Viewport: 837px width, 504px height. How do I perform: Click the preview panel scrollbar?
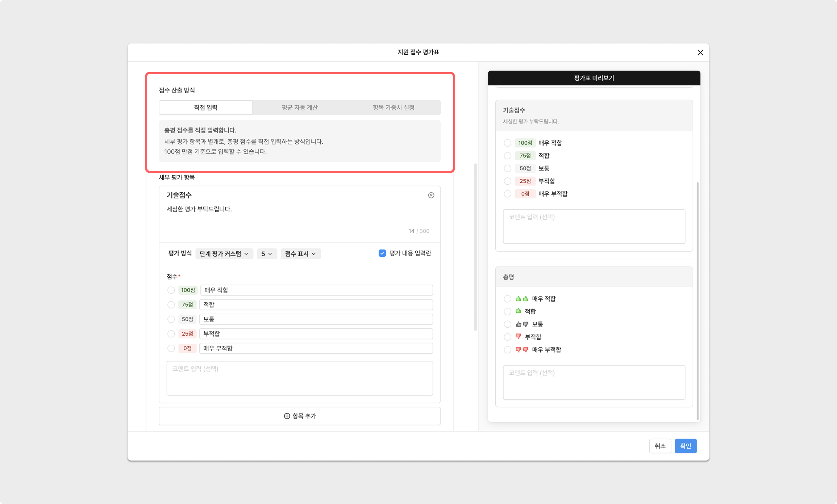point(697,301)
